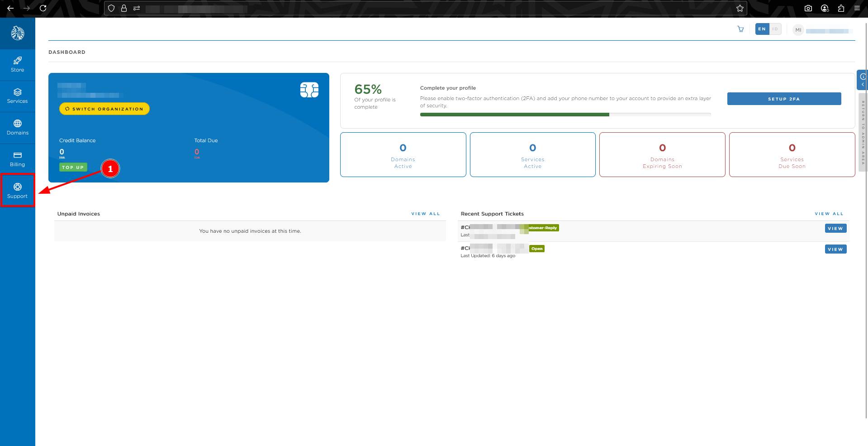This screenshot has height=446, width=868.
Task: Click the Setup 2FA button
Action: [x=784, y=99]
